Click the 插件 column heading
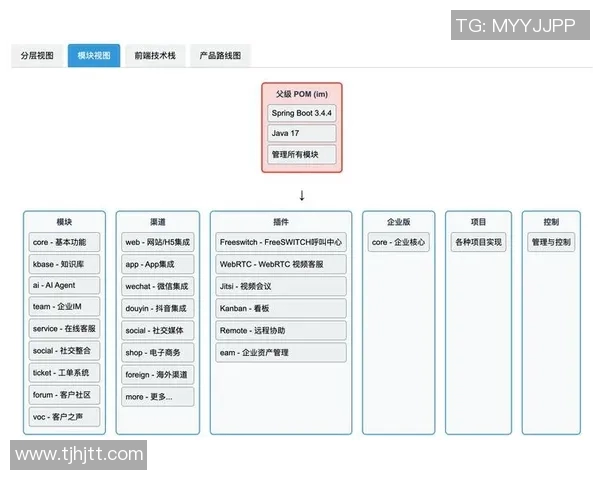600x480 pixels. [x=281, y=222]
